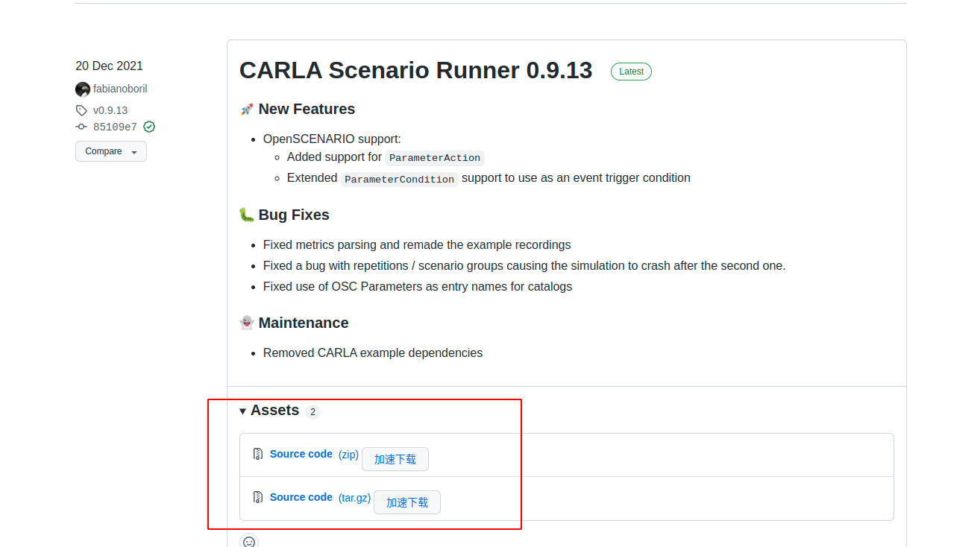Screen dimensions: 980x547
Task: Open the emoji reaction smiley below Assets
Action: pyautogui.click(x=249, y=541)
